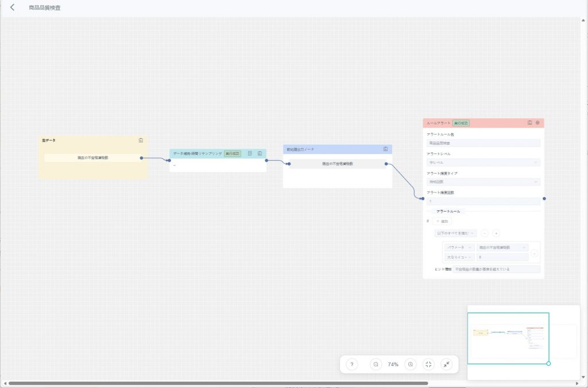Zoom out the canvas with minus magnifier
Viewport: 588px width, 388px height.
[376, 364]
